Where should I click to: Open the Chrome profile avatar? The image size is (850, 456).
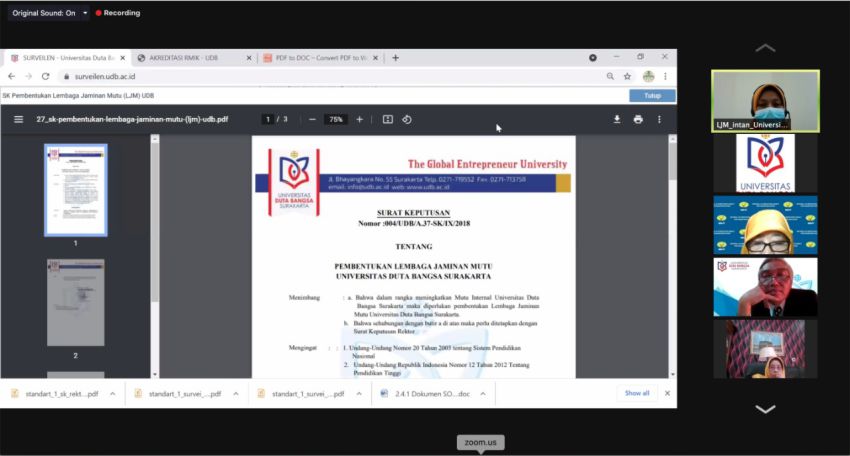[648, 76]
